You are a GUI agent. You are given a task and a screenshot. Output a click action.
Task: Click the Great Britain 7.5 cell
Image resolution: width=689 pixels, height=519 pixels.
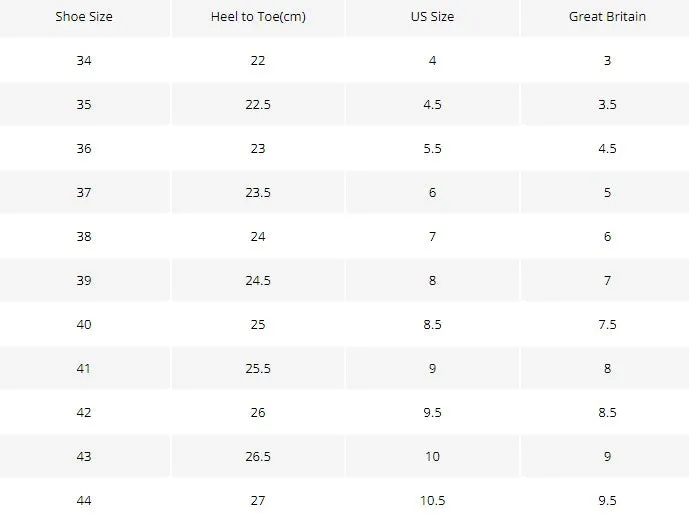pos(607,324)
